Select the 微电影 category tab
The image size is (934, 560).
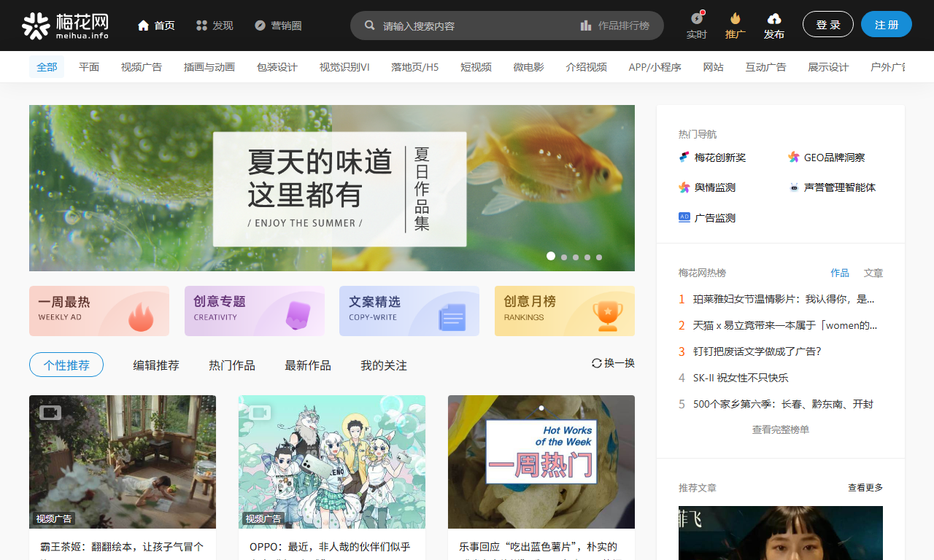[528, 67]
